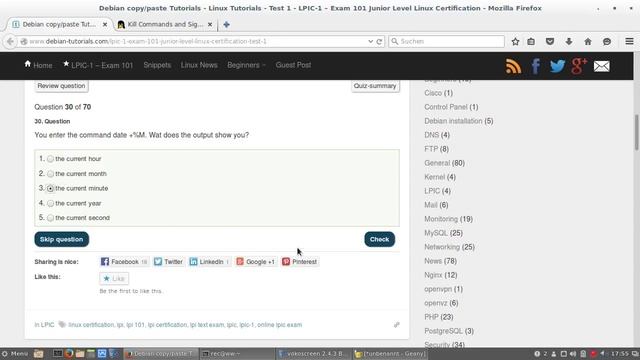Open the Linux News nav item
The height and width of the screenshot is (360, 640).
[199, 65]
